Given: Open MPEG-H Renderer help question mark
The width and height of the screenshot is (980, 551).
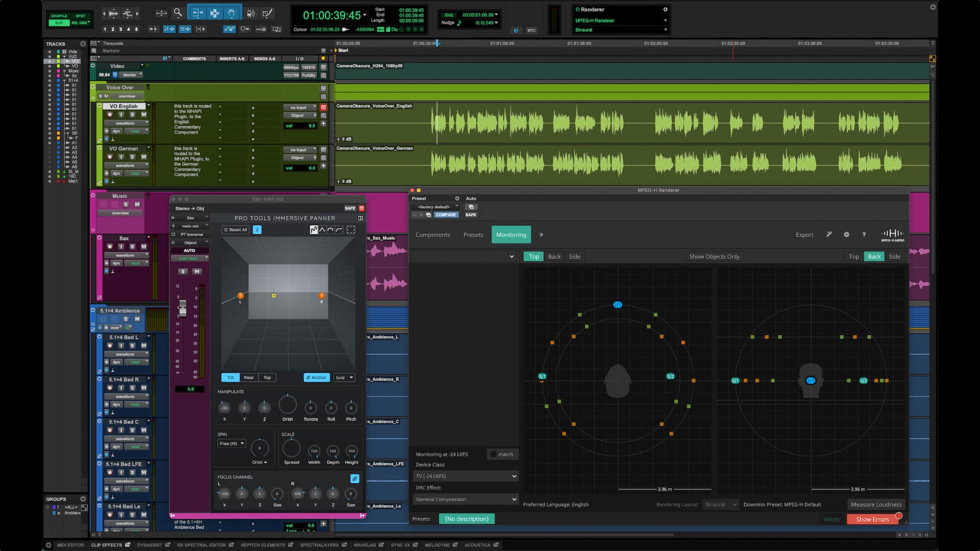Looking at the screenshot, I should (x=864, y=235).
